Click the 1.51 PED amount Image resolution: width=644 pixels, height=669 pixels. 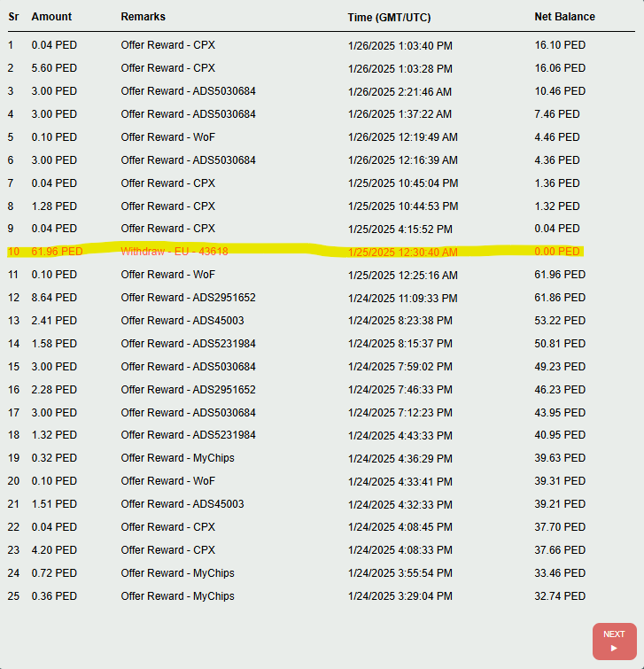point(54,504)
